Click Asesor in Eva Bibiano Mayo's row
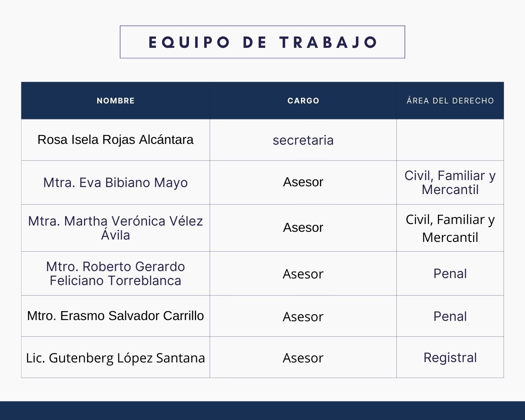The image size is (525, 420). 303,182
